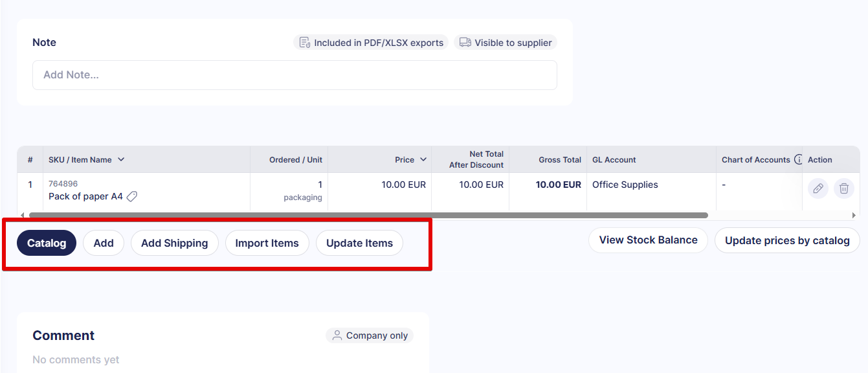868x373 pixels.
Task: Click the Chart of Accounts info icon
Action: click(798, 160)
